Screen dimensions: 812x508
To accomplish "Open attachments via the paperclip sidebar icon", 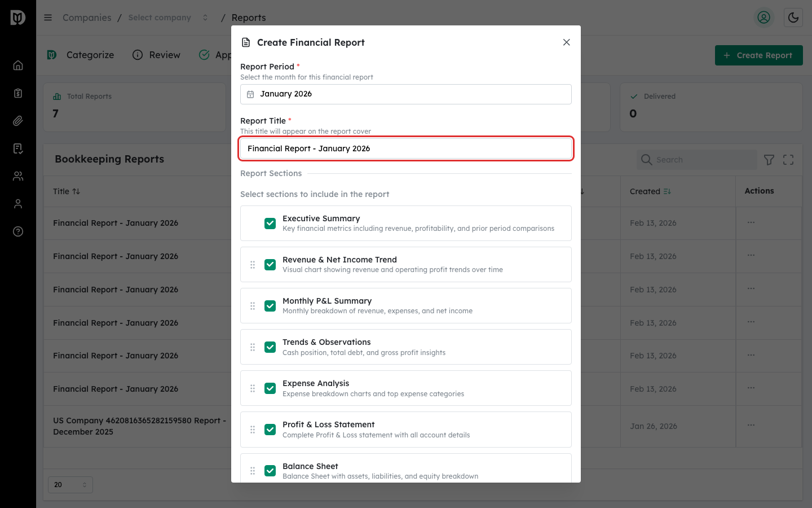I will pos(18,120).
